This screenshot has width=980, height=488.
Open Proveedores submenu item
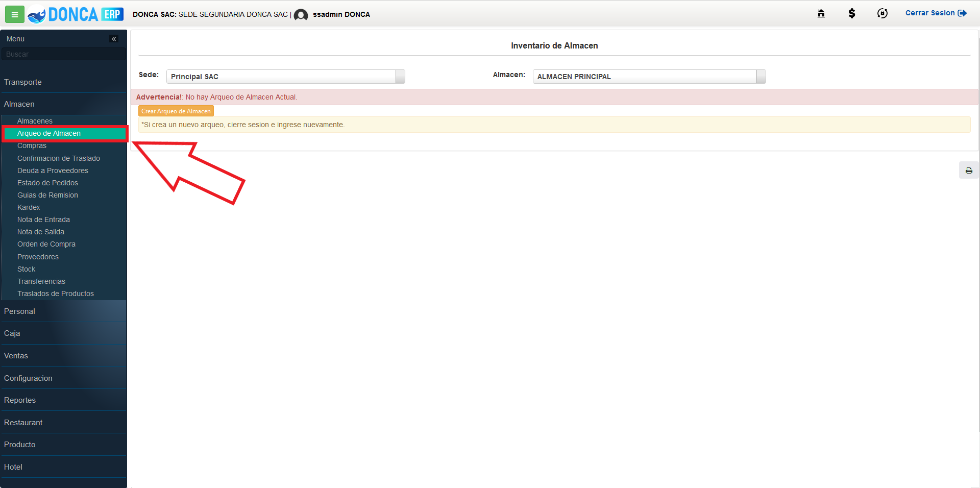pos(38,257)
